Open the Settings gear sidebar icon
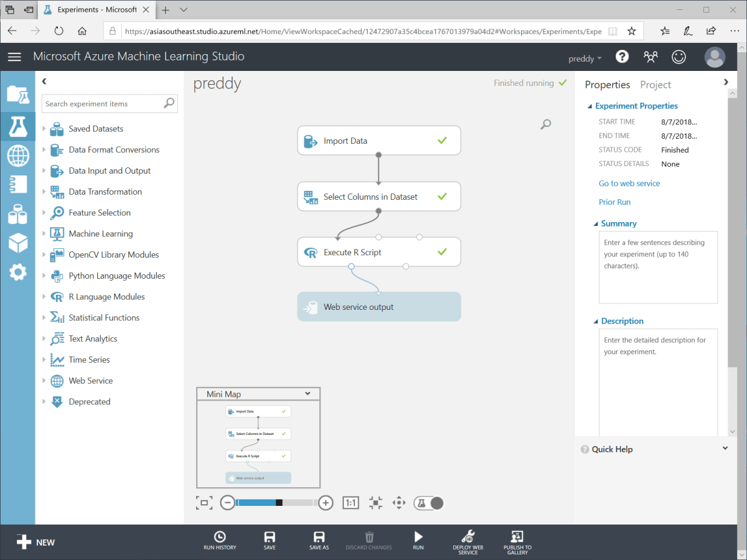This screenshot has width=747, height=560. coord(17,272)
